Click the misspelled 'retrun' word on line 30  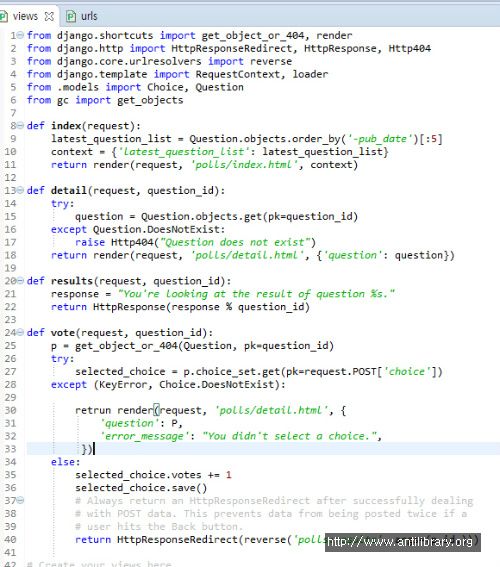(x=93, y=410)
